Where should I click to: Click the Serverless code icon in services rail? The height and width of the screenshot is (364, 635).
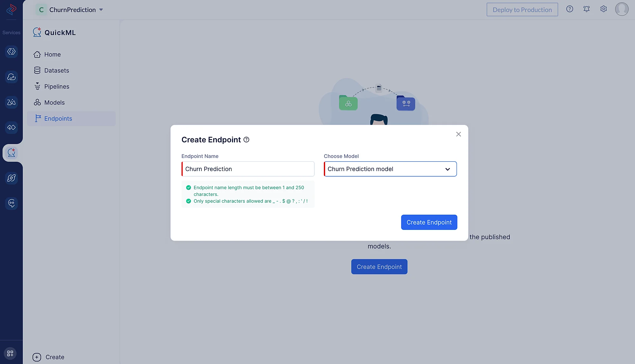coord(11,52)
